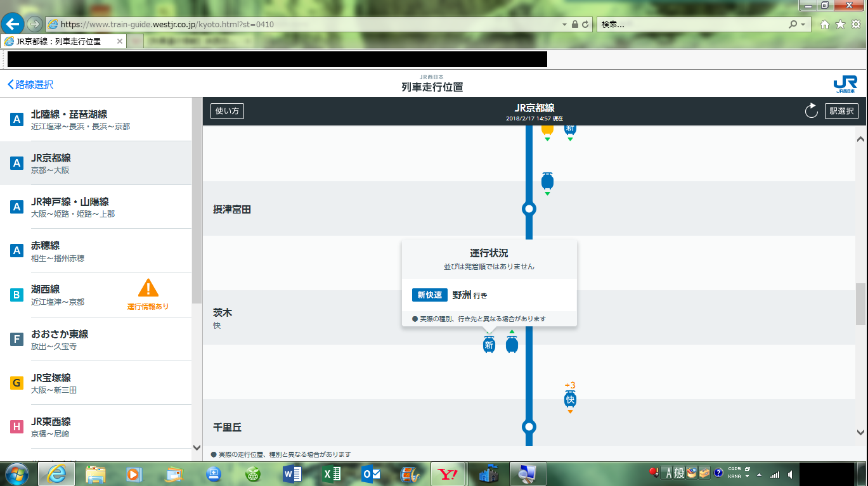Select JR京都線 in route list
This screenshot has height=486, width=868.
tap(96, 163)
